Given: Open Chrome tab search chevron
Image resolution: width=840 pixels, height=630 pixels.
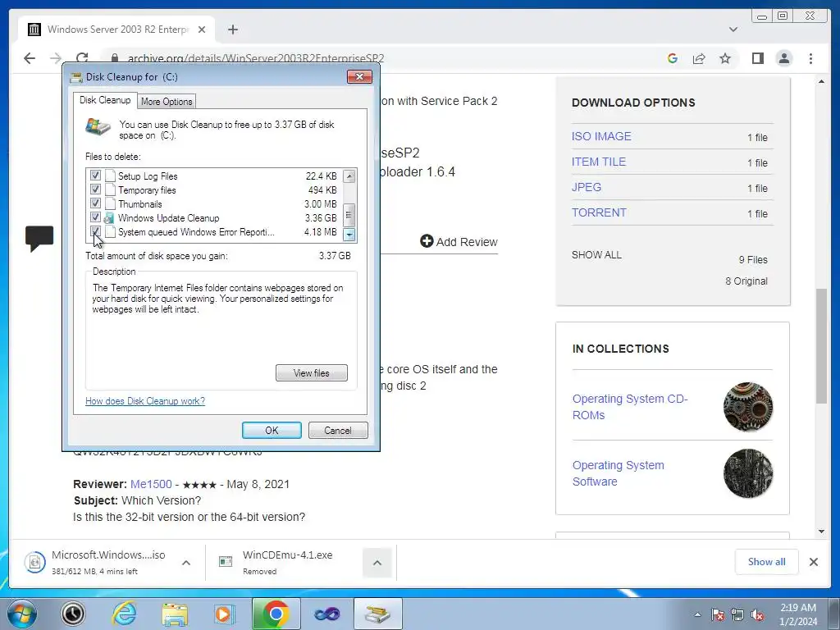Looking at the screenshot, I should (733, 30).
